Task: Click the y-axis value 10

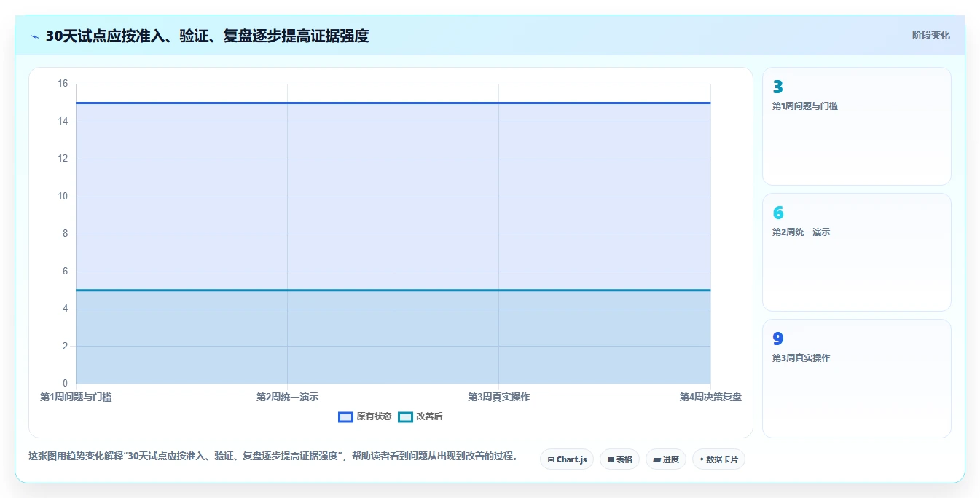Action: (63, 196)
